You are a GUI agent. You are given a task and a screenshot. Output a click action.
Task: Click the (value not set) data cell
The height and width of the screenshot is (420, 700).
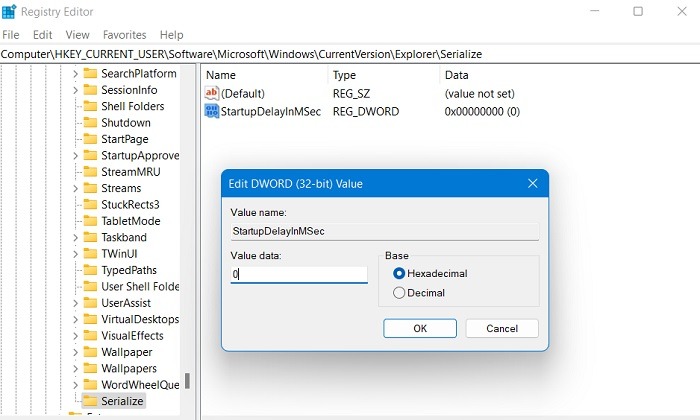(x=479, y=94)
